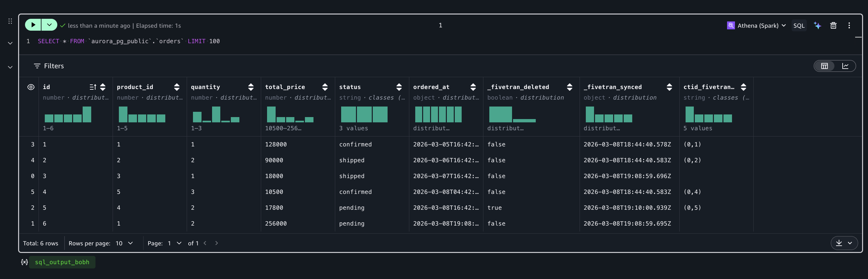The image size is (868, 279).
Task: Open the Filters panel
Action: click(49, 66)
